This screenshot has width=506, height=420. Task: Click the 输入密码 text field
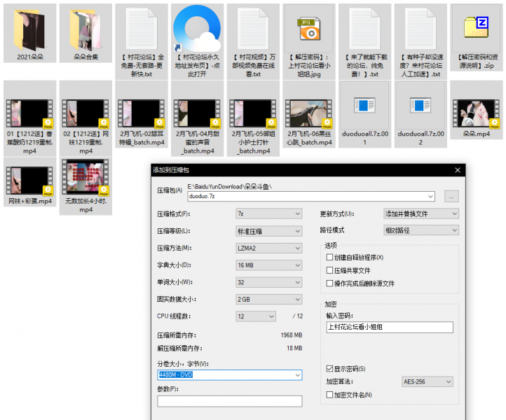pos(390,328)
